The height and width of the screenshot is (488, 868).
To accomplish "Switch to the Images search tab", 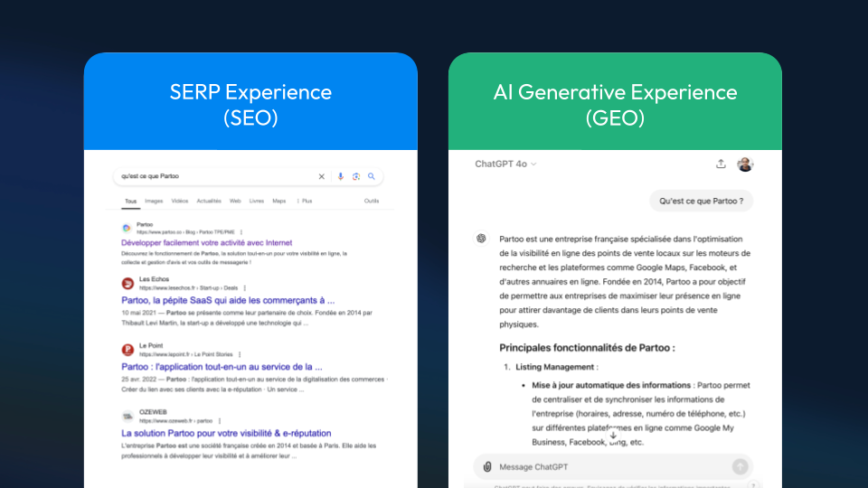I will (x=154, y=201).
